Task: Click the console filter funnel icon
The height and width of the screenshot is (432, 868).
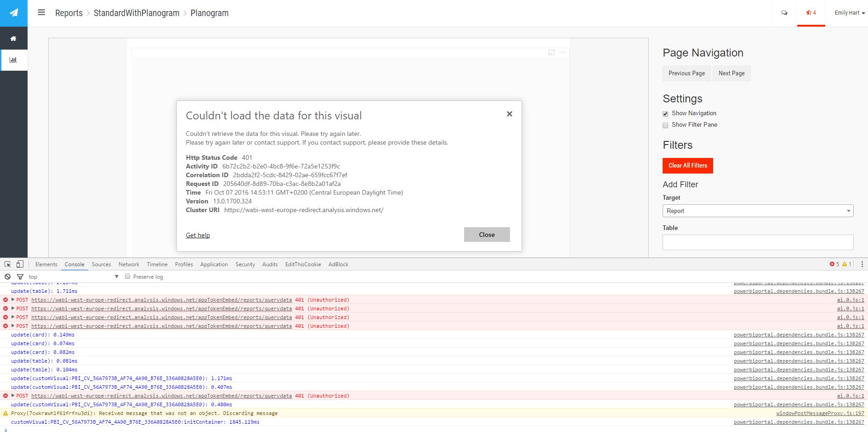Action: click(x=20, y=277)
